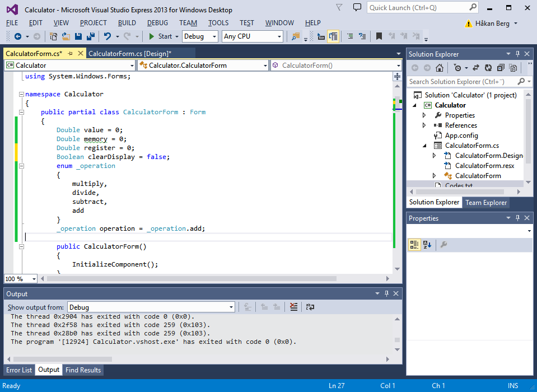This screenshot has width=537, height=392.
Task: Open the TOOLS menu
Action: tap(218, 23)
